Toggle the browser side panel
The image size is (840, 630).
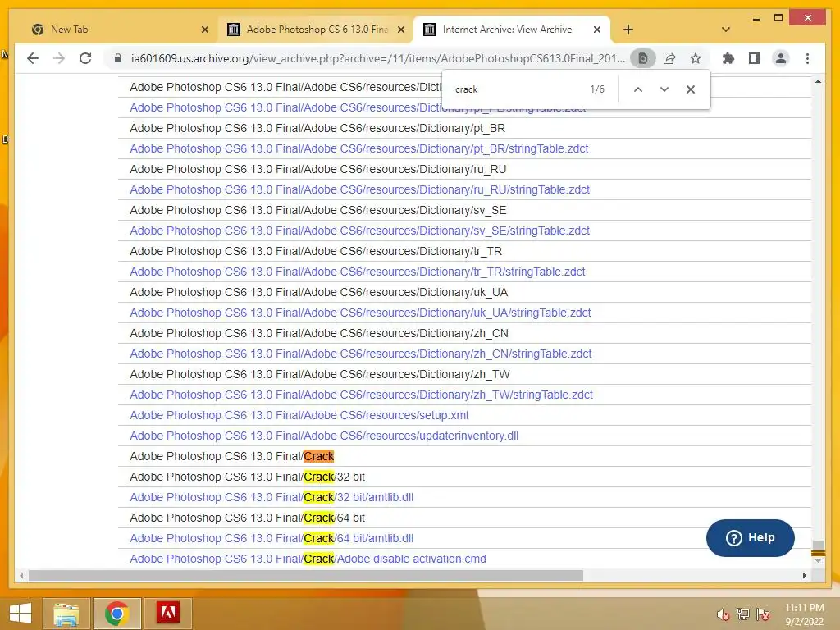point(755,58)
